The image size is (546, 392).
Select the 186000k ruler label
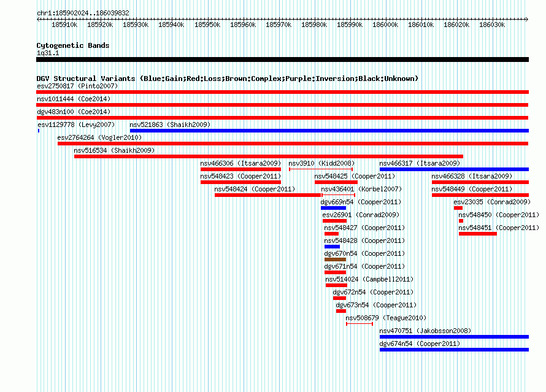tap(385, 25)
